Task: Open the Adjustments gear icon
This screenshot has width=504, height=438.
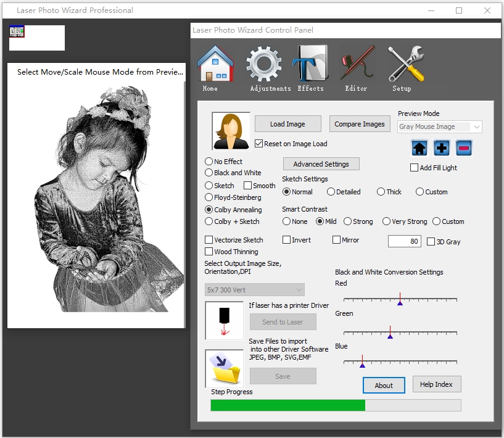Action: point(264,65)
